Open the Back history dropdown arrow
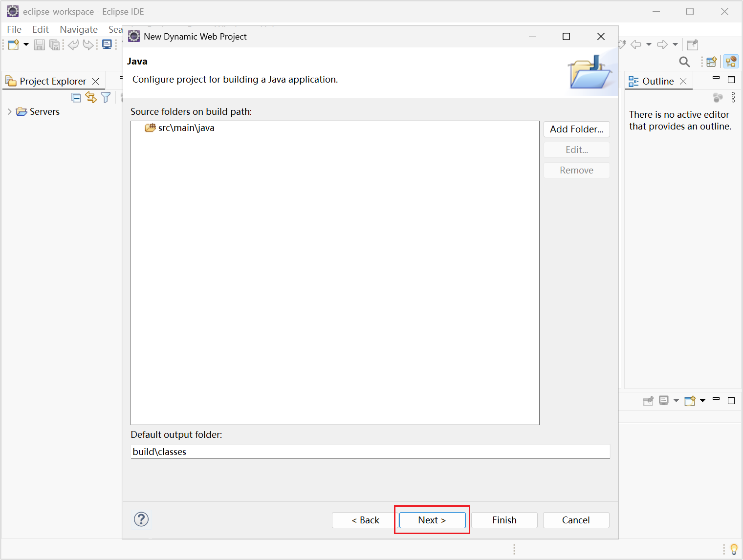The image size is (743, 560). pos(649,44)
